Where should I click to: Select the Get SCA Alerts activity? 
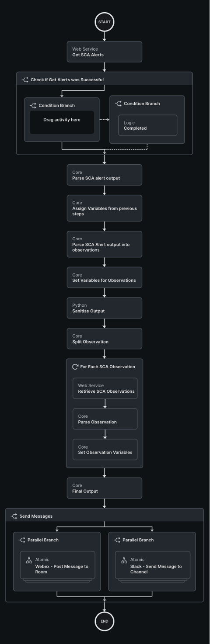pos(105,52)
